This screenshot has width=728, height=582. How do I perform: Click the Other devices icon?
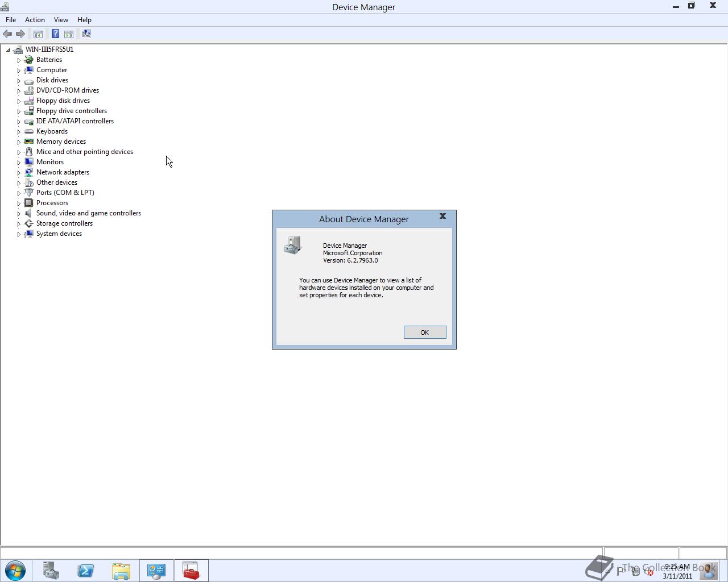tap(29, 182)
